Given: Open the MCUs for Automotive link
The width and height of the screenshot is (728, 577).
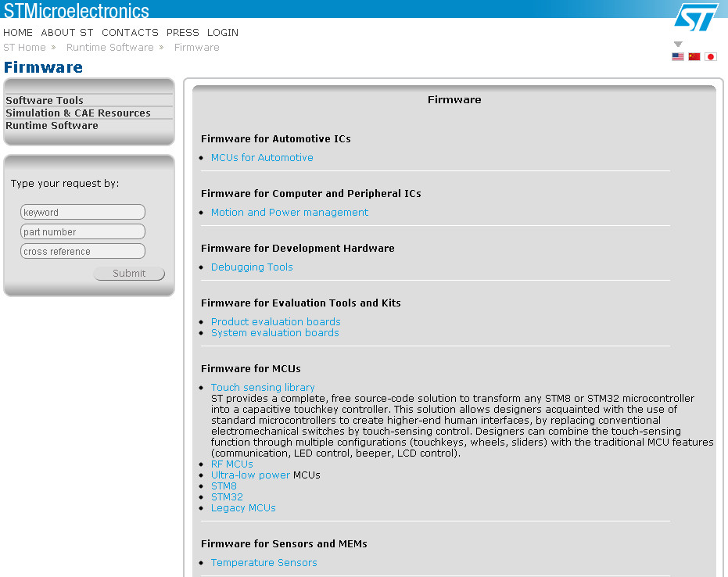Looking at the screenshot, I should pyautogui.click(x=262, y=157).
